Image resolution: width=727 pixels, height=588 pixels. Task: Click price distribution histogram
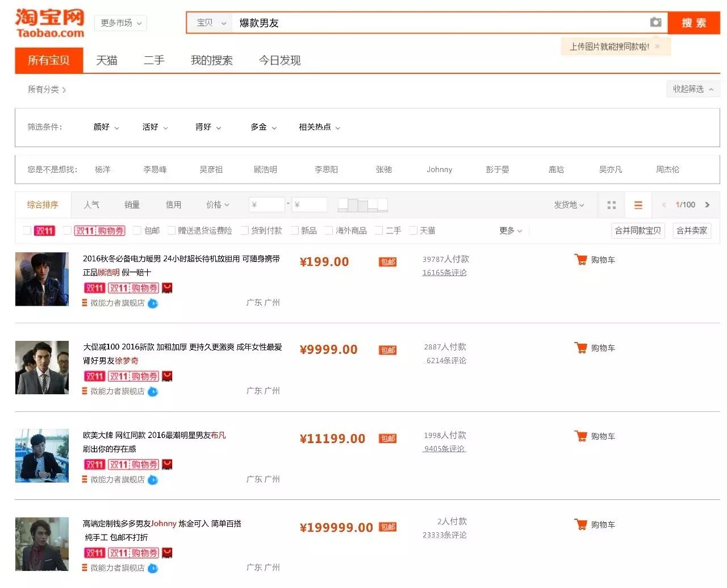(x=362, y=205)
